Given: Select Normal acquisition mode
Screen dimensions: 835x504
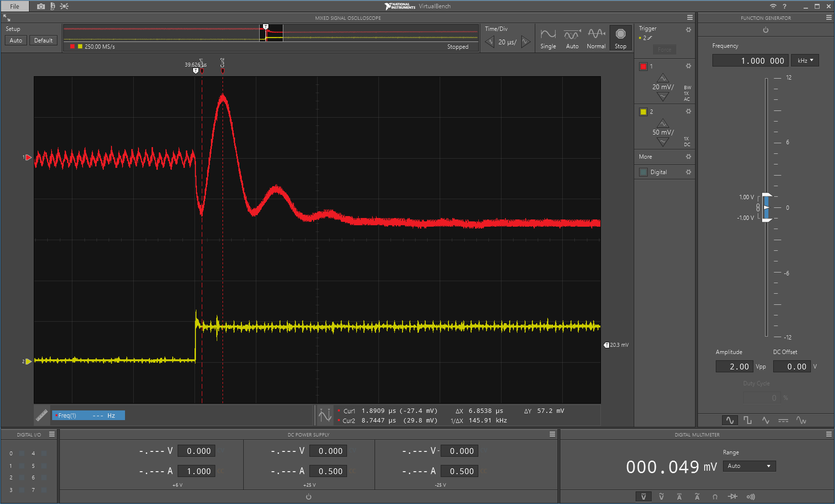Looking at the screenshot, I should [x=596, y=38].
